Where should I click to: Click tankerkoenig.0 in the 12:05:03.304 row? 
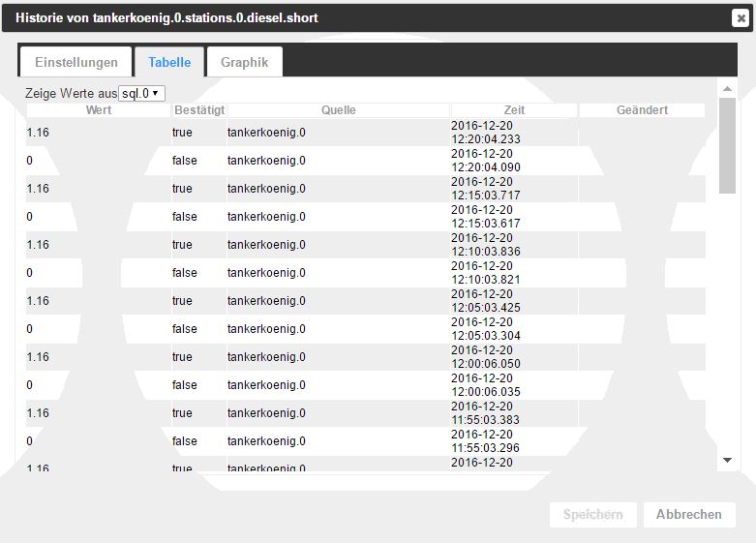coord(266,329)
